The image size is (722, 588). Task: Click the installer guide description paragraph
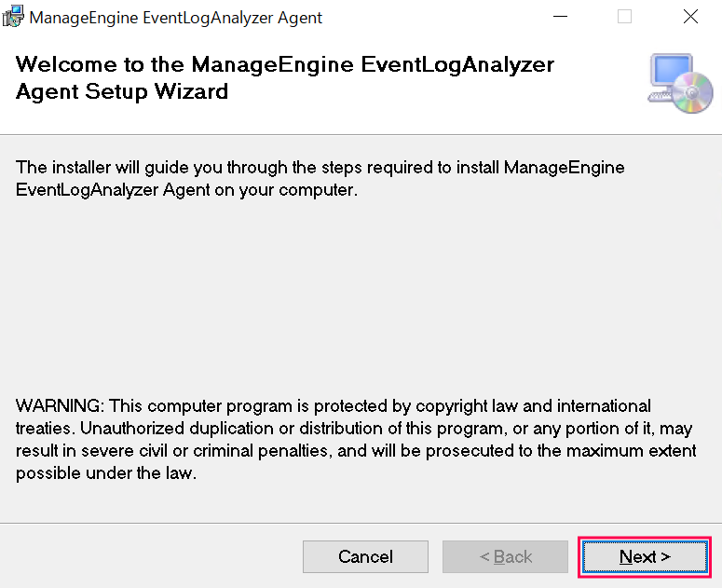(x=320, y=178)
